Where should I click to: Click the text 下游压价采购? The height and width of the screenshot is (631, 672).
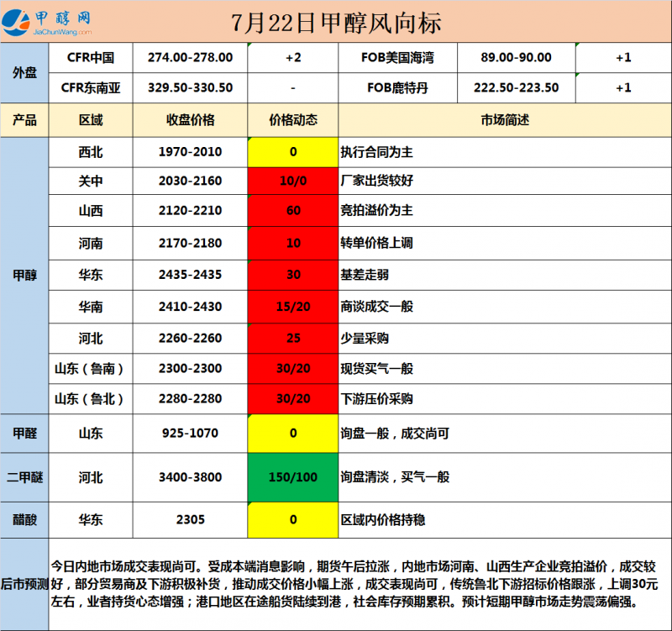[x=376, y=398]
